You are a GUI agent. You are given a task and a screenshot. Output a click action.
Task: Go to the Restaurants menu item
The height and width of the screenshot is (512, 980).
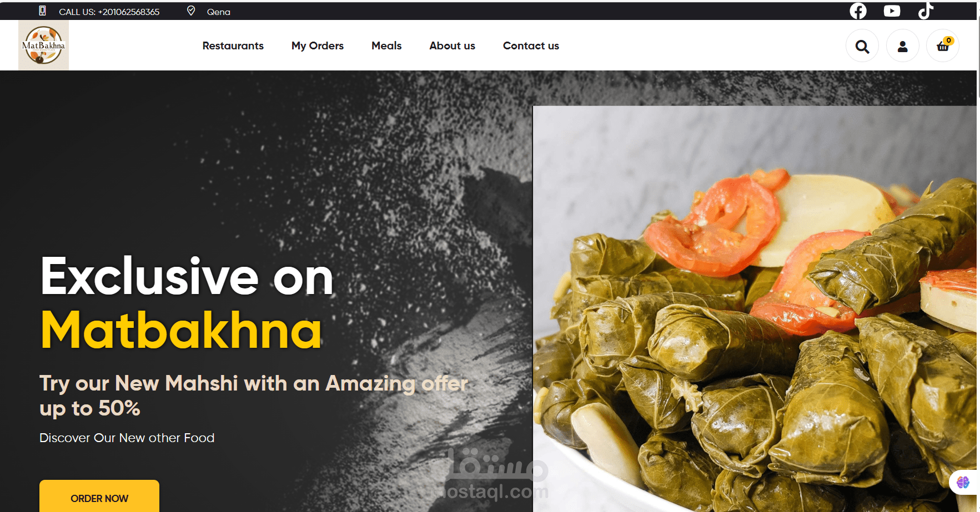[233, 46]
